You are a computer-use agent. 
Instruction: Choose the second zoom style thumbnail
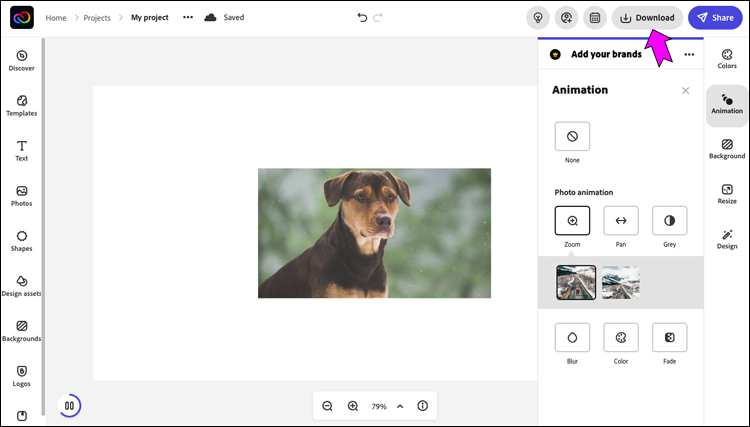pos(620,282)
